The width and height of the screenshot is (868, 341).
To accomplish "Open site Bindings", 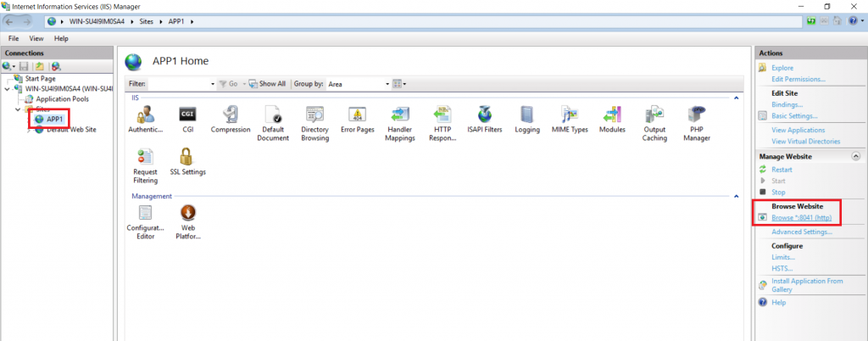I will pos(787,104).
